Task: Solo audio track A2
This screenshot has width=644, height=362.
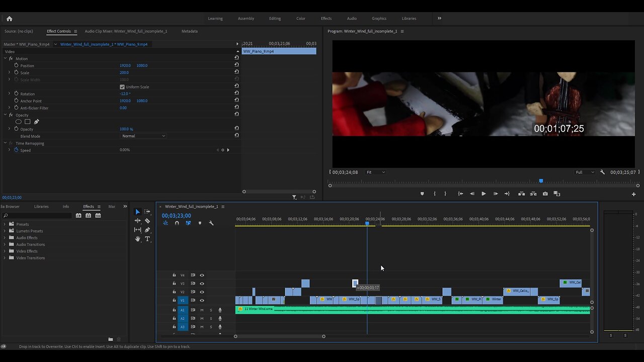Action: (211, 318)
